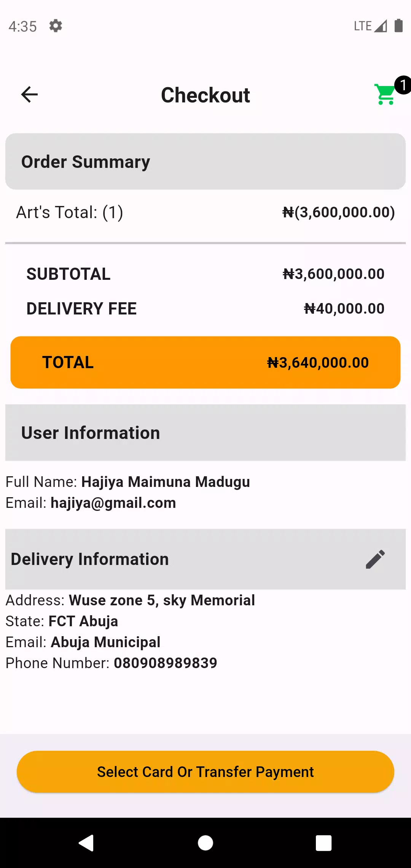Edit delivery information with pencil icon
Image resolution: width=411 pixels, height=868 pixels.
click(375, 559)
